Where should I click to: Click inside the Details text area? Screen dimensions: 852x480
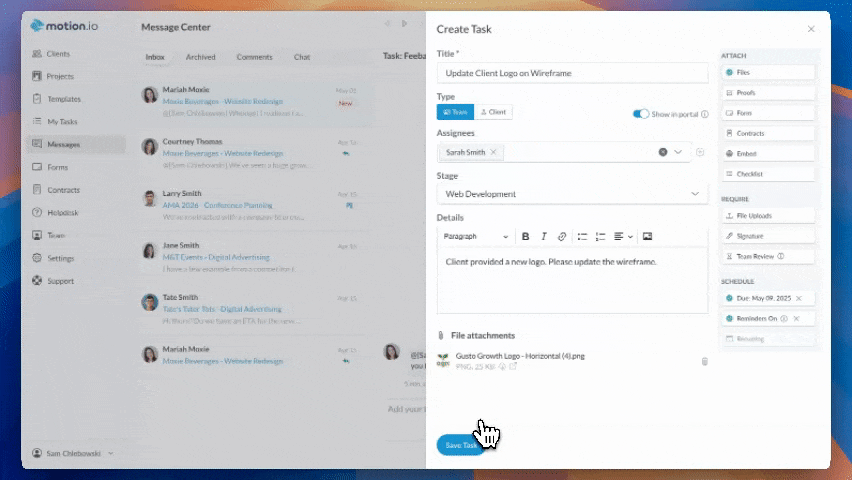[x=572, y=280]
